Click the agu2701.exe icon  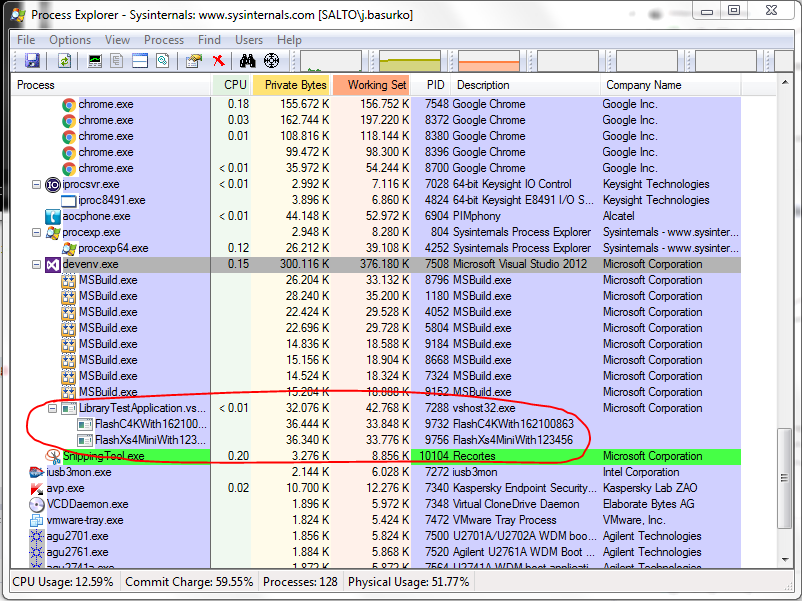tap(36, 536)
